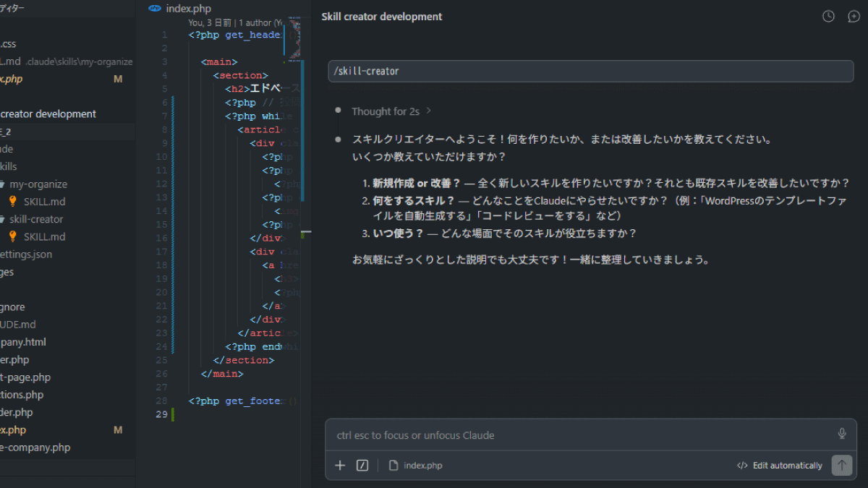The width and height of the screenshot is (868, 488).
Task: Open the chat history clock icon
Action: [x=828, y=17]
